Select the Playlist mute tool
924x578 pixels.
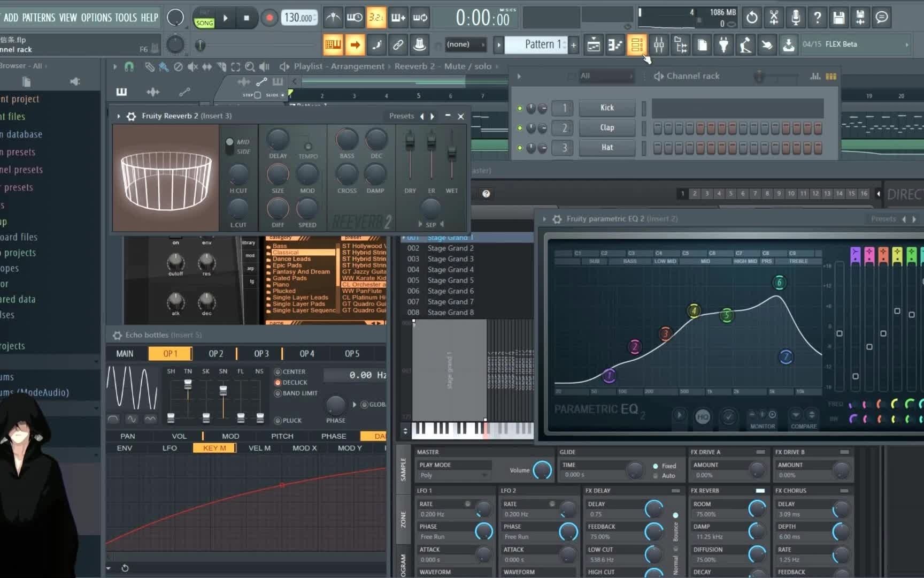[x=192, y=66]
